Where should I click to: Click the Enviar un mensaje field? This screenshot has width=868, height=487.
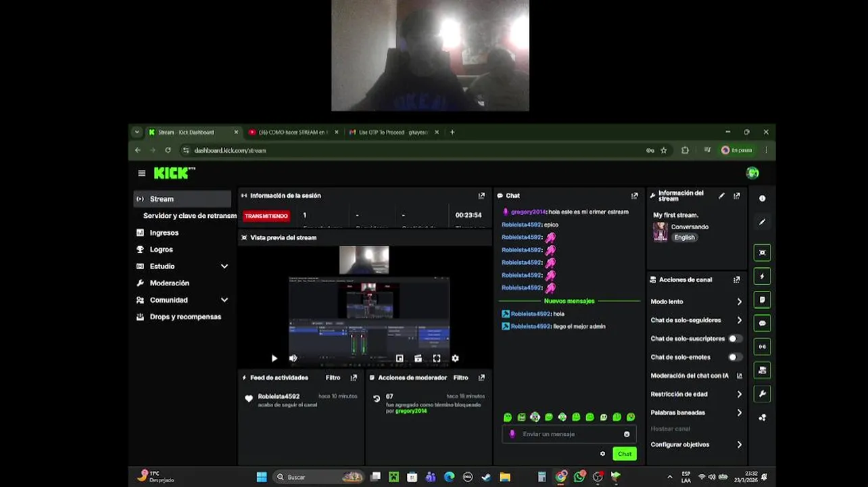tap(569, 434)
